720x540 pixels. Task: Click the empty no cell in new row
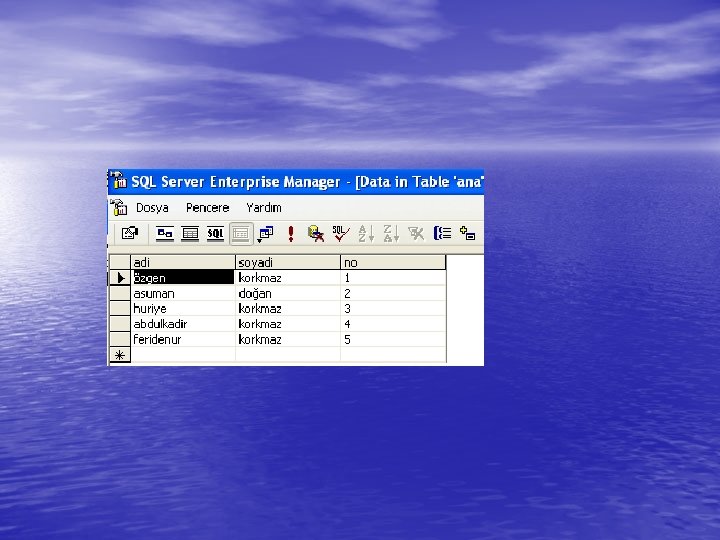393,354
